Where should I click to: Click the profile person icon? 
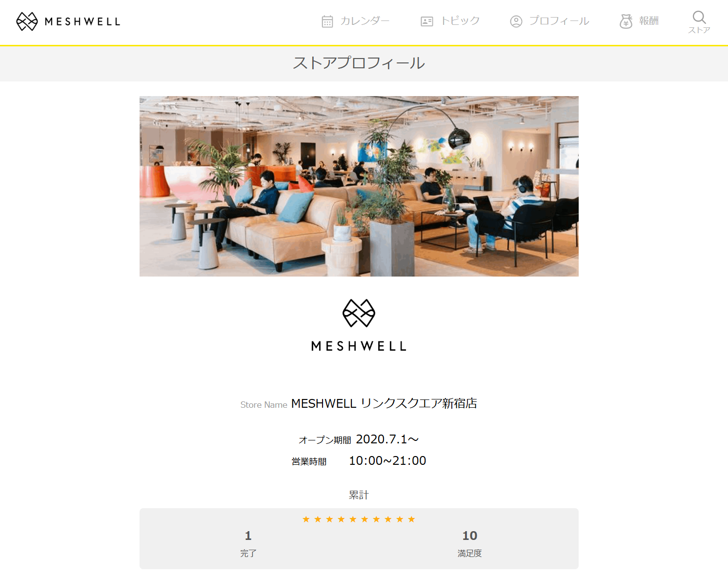pyautogui.click(x=516, y=21)
